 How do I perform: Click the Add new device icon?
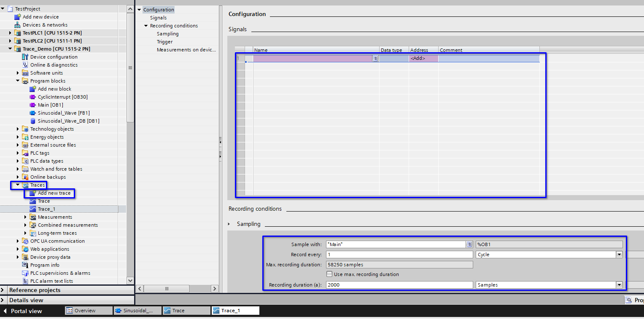(17, 17)
